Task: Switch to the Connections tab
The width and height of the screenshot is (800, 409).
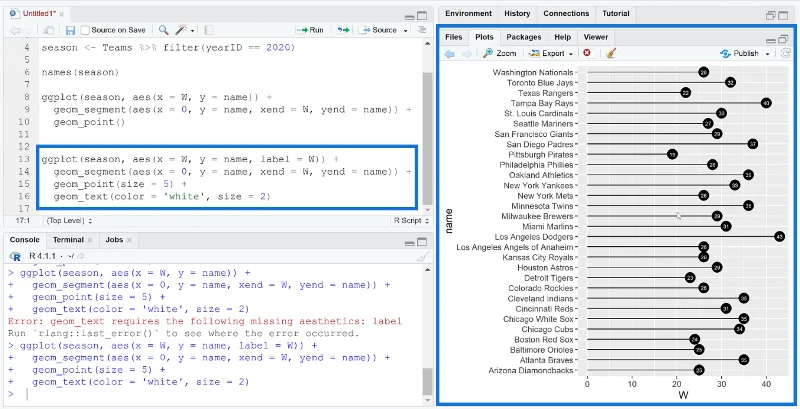Action: (x=566, y=14)
